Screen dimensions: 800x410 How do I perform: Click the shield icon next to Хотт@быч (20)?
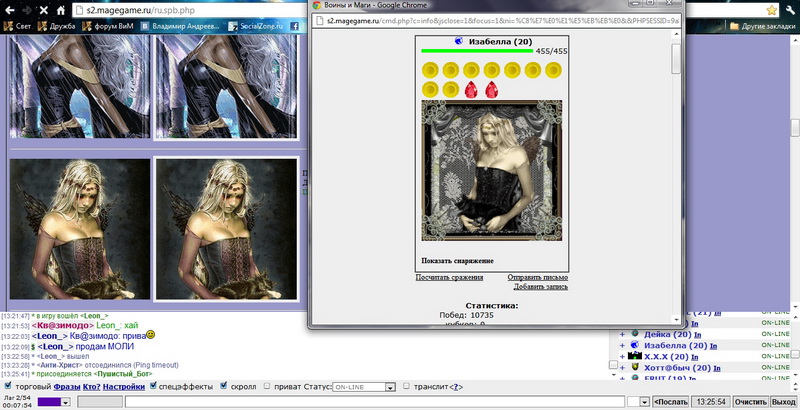(x=635, y=367)
